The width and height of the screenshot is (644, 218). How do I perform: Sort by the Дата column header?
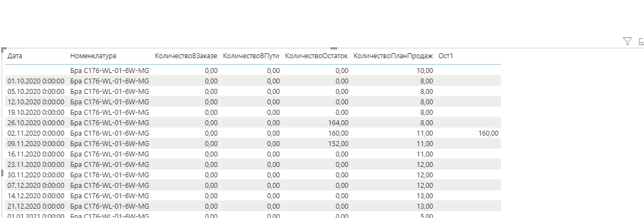[15, 56]
